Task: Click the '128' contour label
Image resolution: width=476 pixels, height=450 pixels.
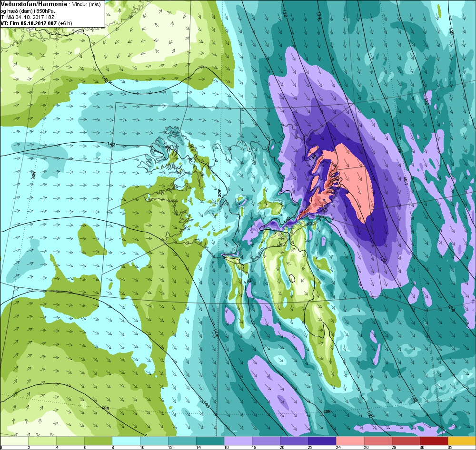Action: pyautogui.click(x=451, y=31)
